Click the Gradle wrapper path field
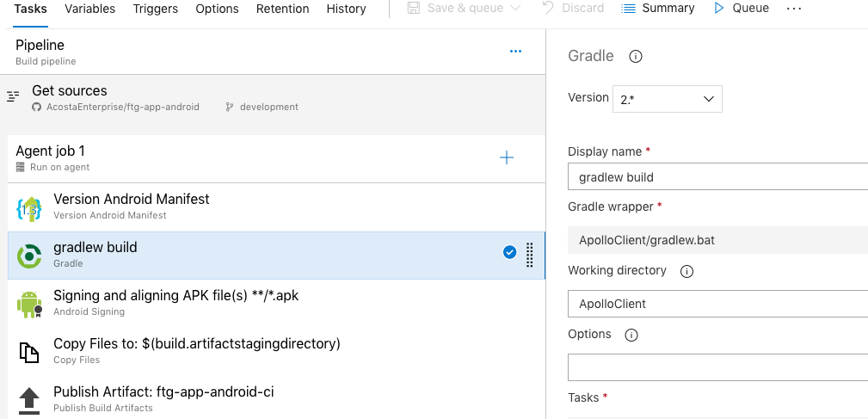This screenshot has height=419, width=868. [x=718, y=240]
